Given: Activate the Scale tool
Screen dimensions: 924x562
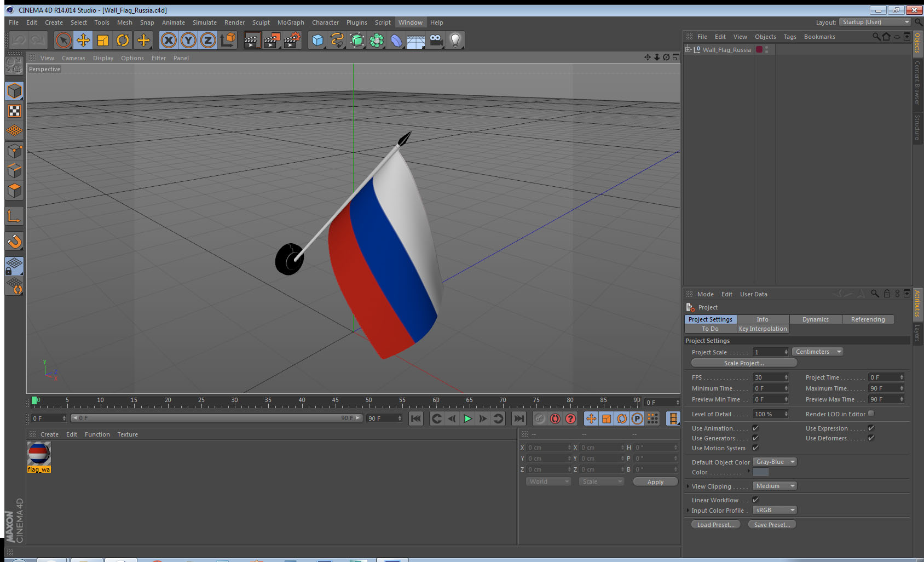Looking at the screenshot, I should pos(103,40).
